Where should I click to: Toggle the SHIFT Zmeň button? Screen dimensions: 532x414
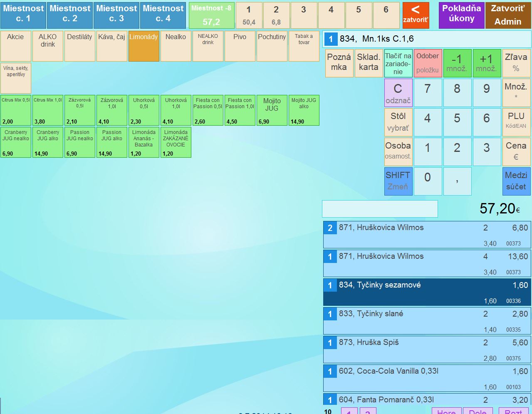tap(398, 181)
